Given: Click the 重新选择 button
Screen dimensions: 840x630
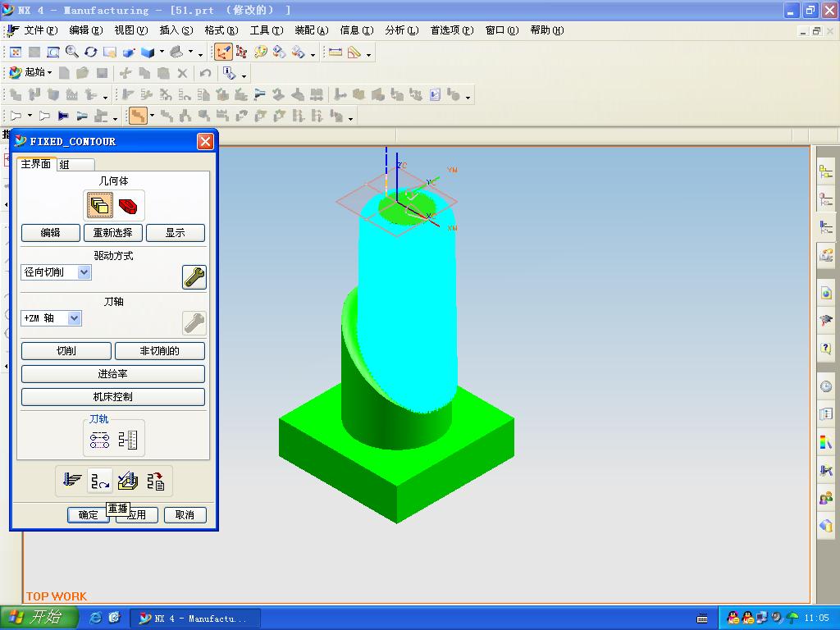Looking at the screenshot, I should [112, 232].
